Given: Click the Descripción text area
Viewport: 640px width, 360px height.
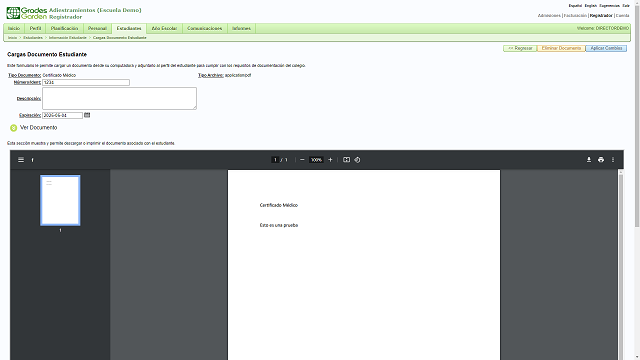Looking at the screenshot, I should (x=119, y=98).
